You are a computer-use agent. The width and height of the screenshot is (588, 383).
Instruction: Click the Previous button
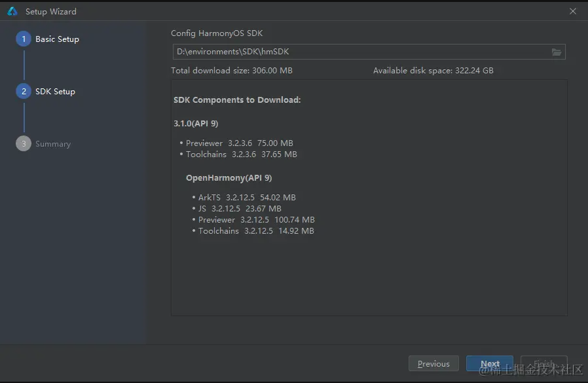point(433,363)
